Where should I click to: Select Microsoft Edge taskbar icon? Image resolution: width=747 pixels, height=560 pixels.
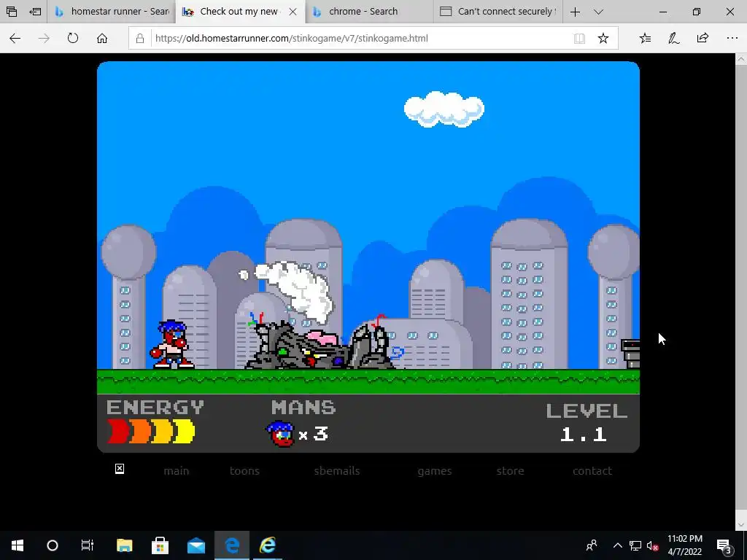[x=232, y=545]
